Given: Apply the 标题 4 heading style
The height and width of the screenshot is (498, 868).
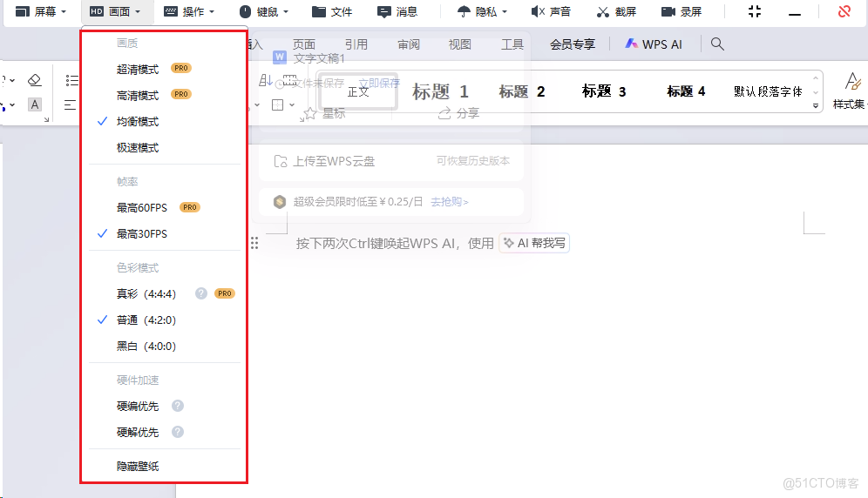Looking at the screenshot, I should click(x=687, y=91).
